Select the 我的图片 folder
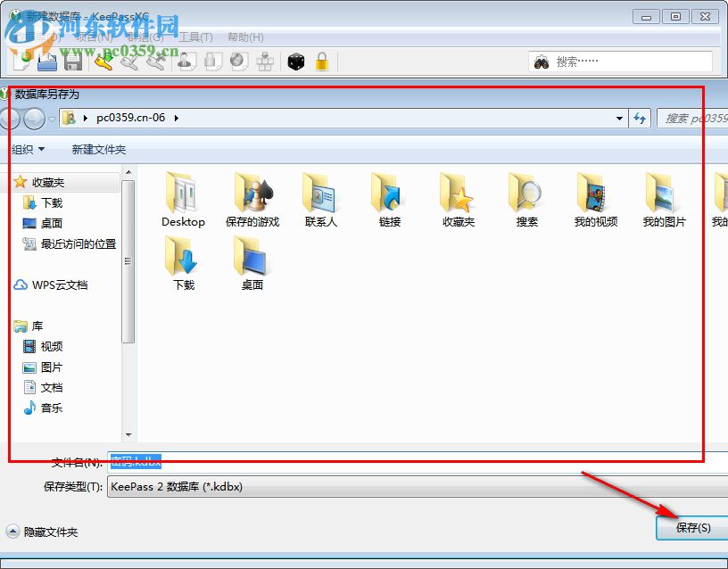 pyautogui.click(x=664, y=200)
